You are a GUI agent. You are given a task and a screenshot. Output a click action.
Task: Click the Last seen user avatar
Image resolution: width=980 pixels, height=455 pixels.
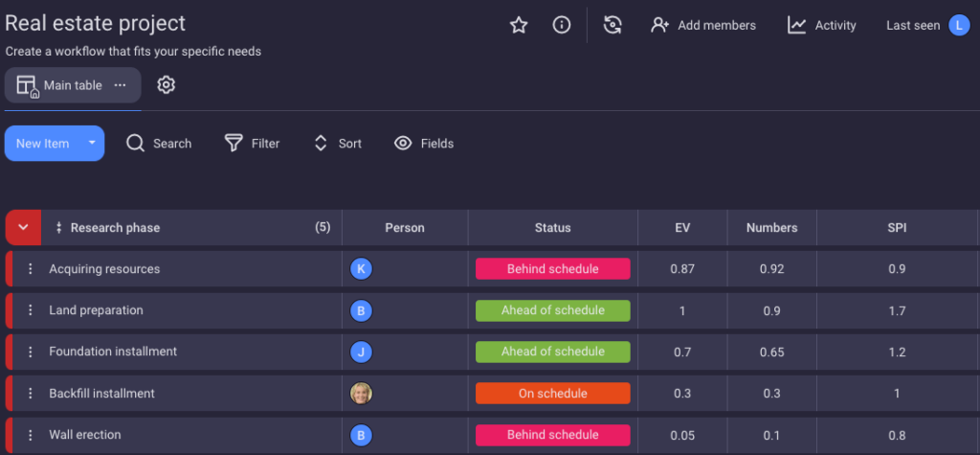pos(959,26)
